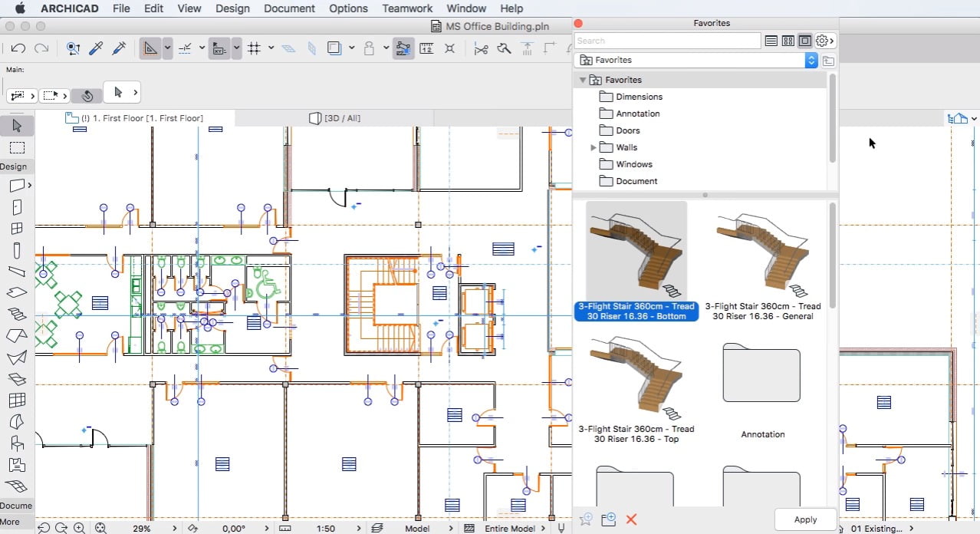This screenshot has height=534, width=980.
Task: Toggle Snap Guides button
Action: coord(185,48)
